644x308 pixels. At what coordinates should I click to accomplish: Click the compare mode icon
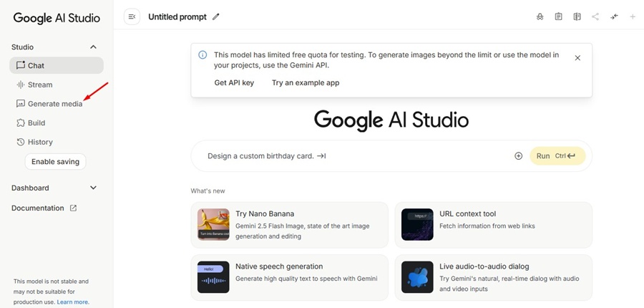pos(577,16)
